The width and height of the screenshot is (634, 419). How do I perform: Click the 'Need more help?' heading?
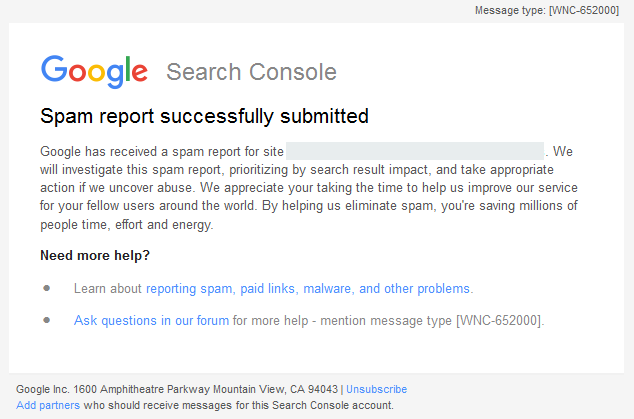(95, 255)
